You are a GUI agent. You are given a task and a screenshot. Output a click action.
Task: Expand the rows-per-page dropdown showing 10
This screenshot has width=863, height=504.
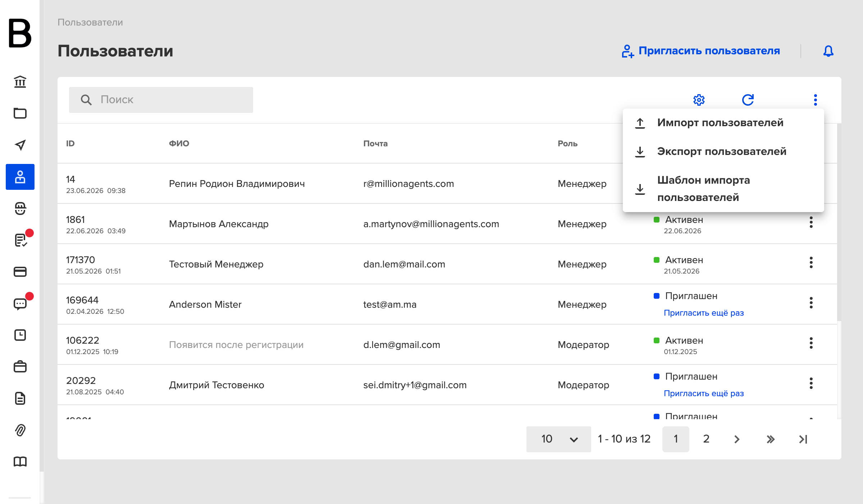(x=559, y=439)
